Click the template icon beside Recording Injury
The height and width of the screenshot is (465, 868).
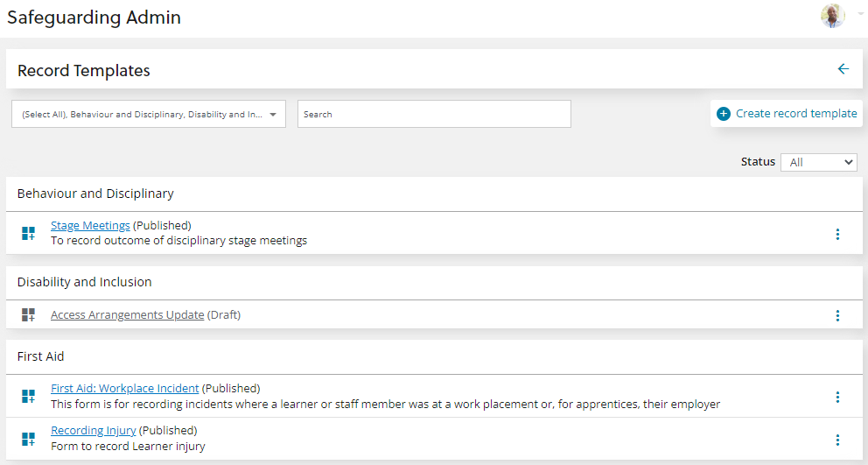tap(28, 439)
